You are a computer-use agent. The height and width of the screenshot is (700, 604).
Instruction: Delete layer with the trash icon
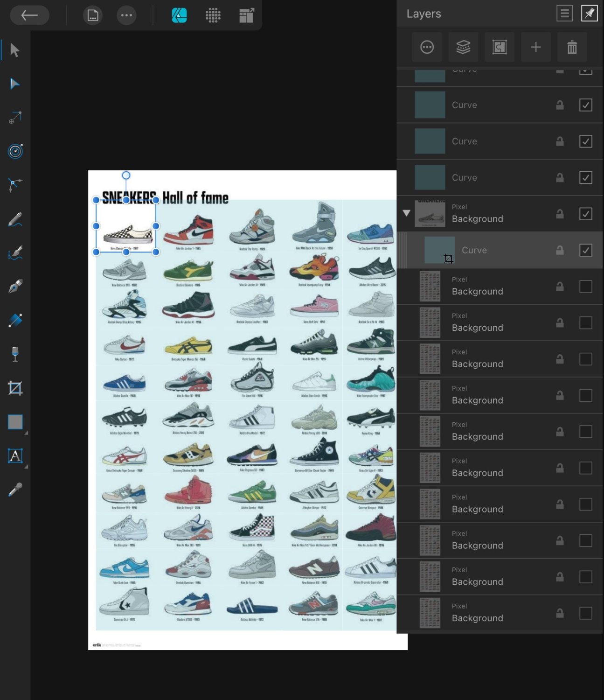pos(572,47)
